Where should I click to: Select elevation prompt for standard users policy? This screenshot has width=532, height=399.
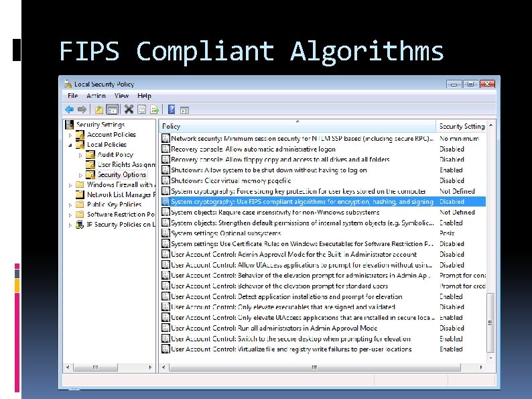[x=324, y=286]
